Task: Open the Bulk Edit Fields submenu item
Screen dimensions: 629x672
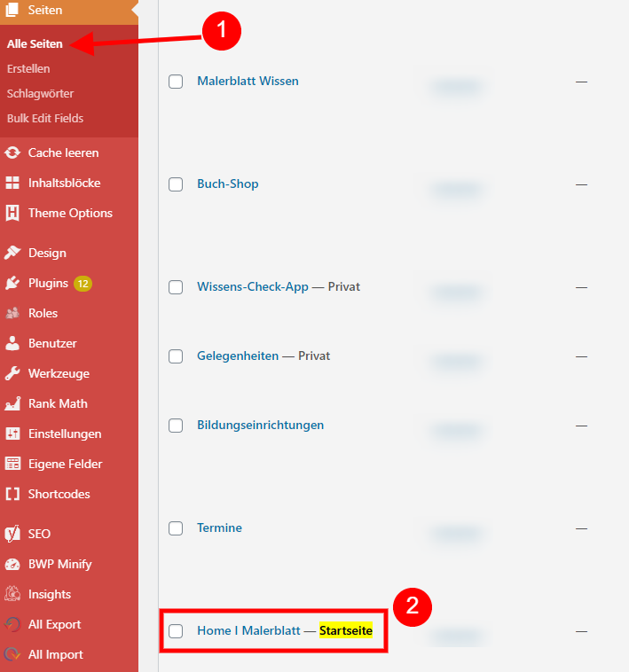Action: [x=45, y=118]
